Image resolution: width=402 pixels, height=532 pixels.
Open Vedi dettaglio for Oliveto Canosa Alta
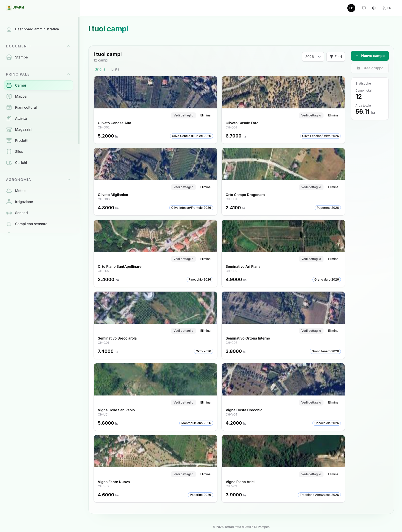pos(183,115)
